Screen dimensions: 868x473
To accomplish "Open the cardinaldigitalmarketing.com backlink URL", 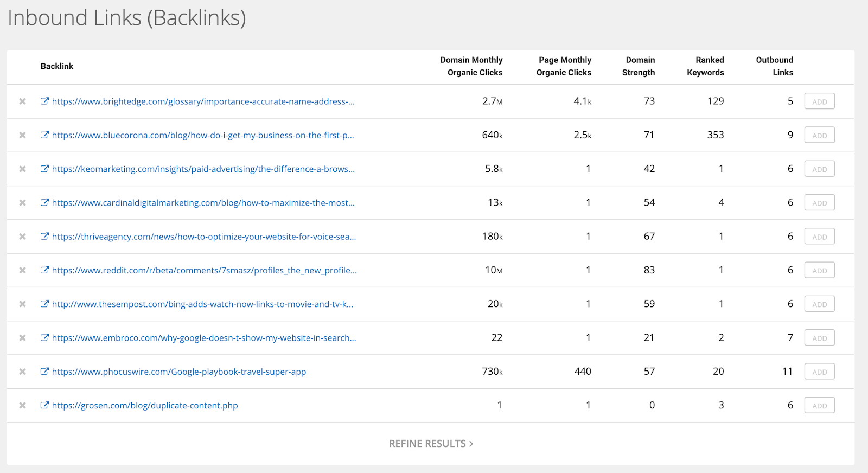I will click(x=203, y=203).
